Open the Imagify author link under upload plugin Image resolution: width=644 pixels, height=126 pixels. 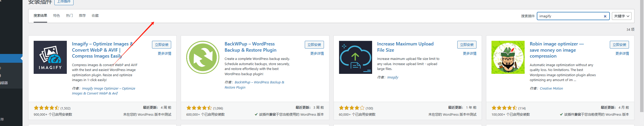click(x=393, y=77)
